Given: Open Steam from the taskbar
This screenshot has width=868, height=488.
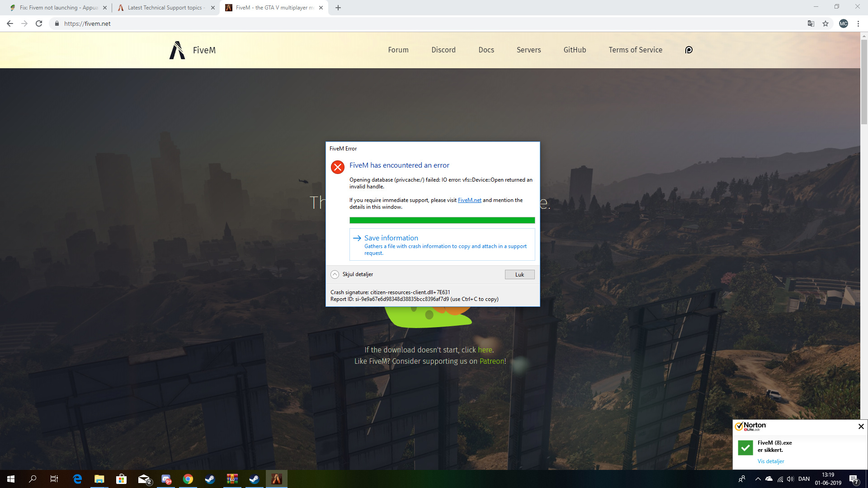Looking at the screenshot, I should pyautogui.click(x=210, y=479).
